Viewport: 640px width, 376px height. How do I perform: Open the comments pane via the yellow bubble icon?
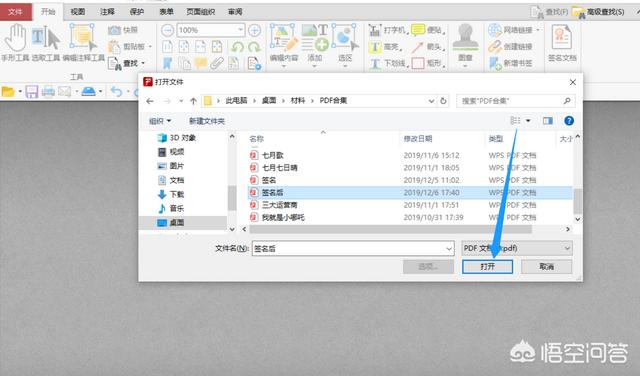point(200,63)
